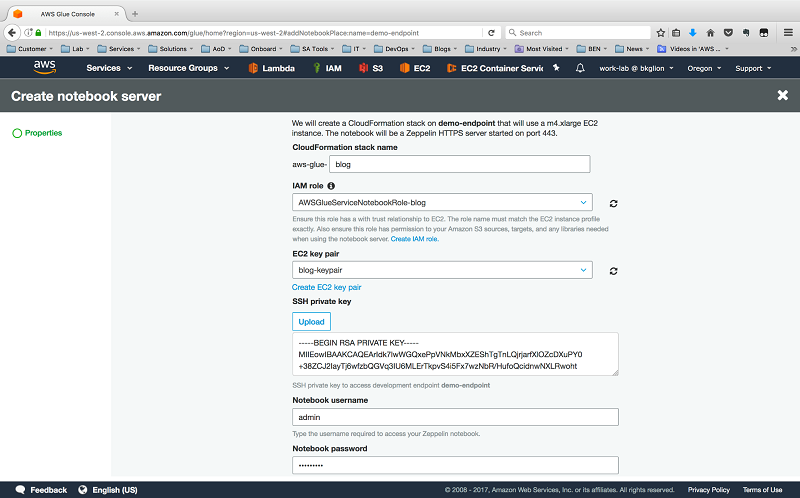Click the AWS logo home icon
This screenshot has width=800, height=498.
click(44, 67)
